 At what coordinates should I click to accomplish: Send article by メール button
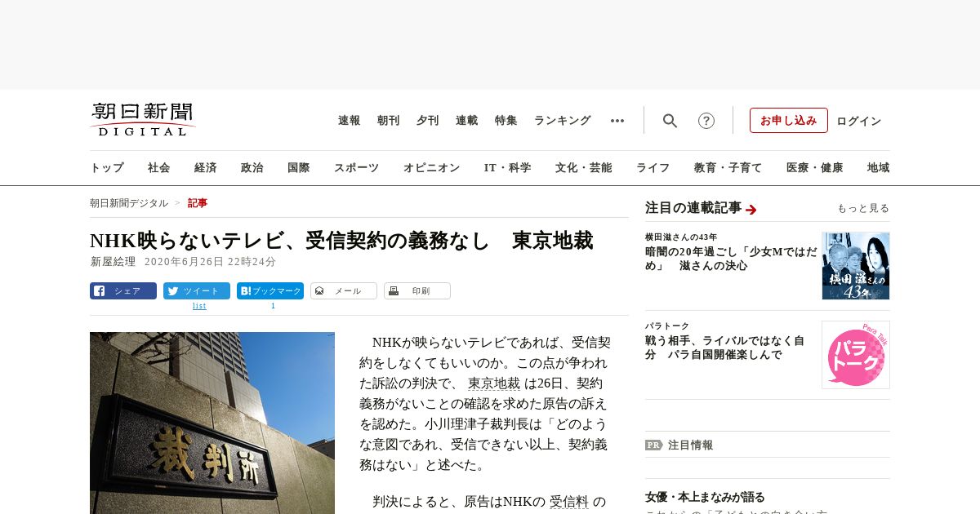click(344, 290)
